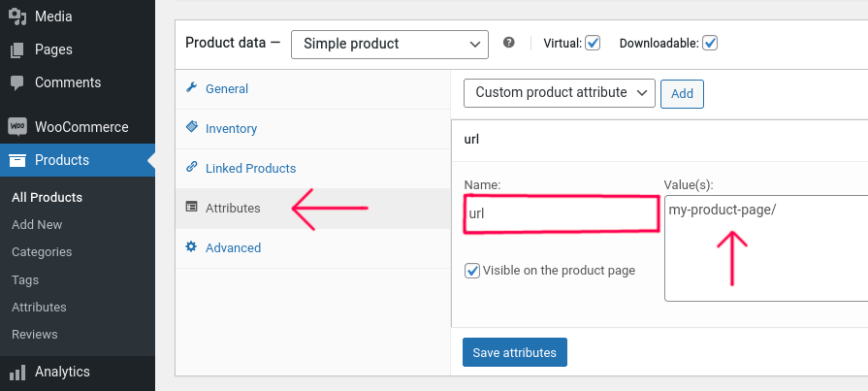
Task: Click the Linked Products chain icon
Action: (x=191, y=167)
